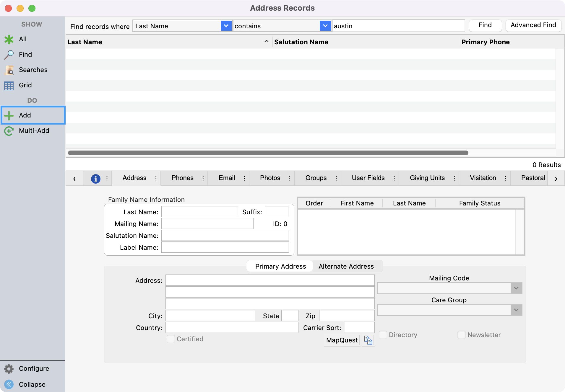
Task: Switch to Grid view icon
Action: tap(9, 86)
